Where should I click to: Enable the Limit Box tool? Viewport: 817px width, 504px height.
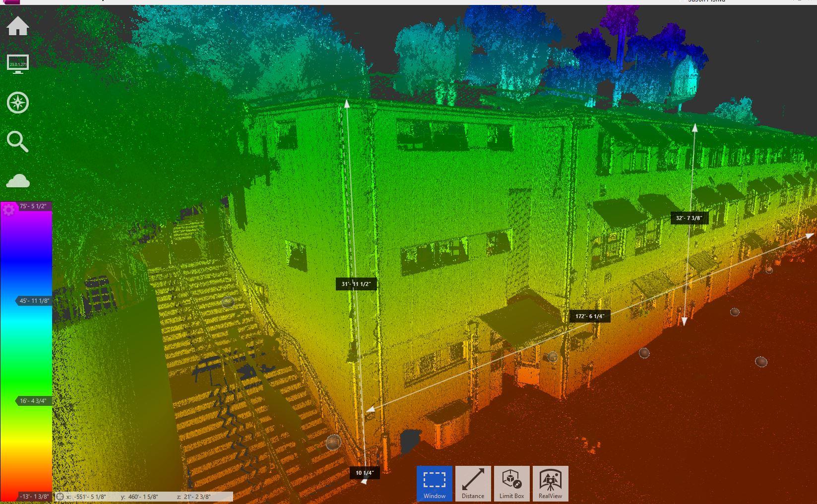(x=511, y=484)
